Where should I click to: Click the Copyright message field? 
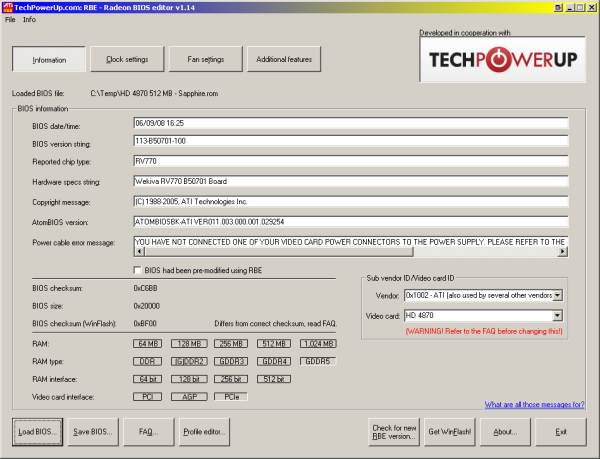[351, 202]
